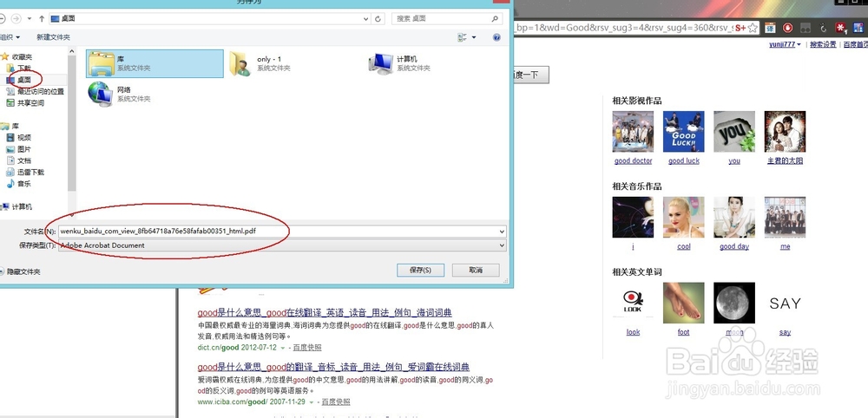This screenshot has height=418, width=868.
Task: Change the view layout icon in the dialog
Action: 463,37
